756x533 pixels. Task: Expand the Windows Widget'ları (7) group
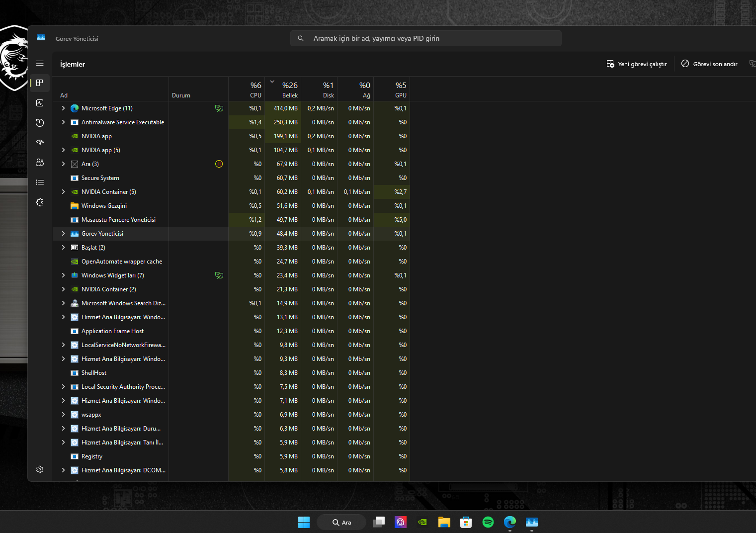click(63, 275)
